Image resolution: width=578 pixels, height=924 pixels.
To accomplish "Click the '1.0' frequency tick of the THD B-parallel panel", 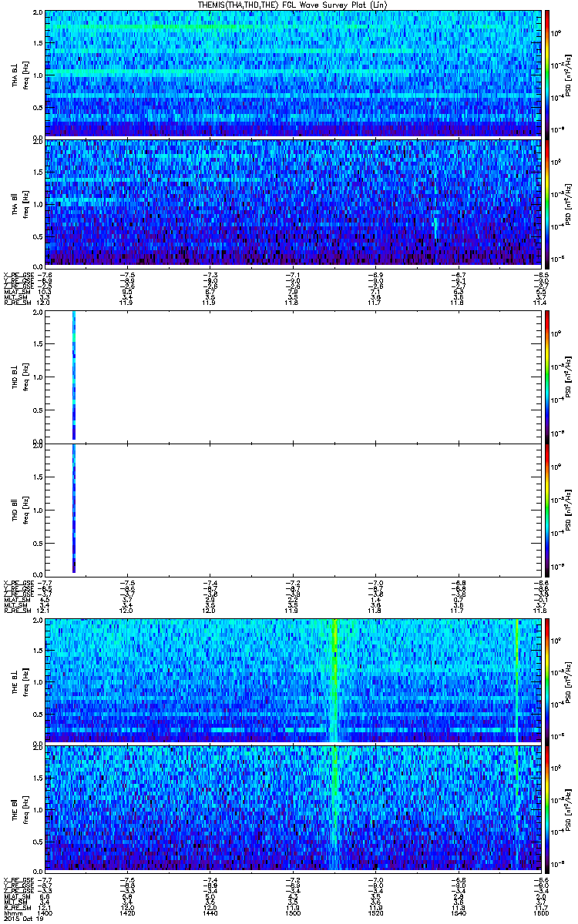I will coord(38,510).
